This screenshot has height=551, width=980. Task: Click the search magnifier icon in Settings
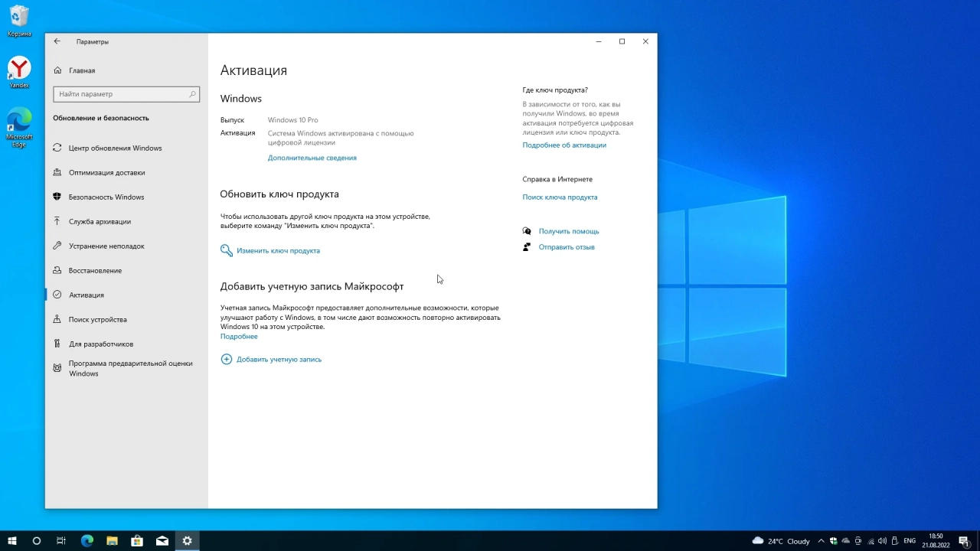point(192,94)
